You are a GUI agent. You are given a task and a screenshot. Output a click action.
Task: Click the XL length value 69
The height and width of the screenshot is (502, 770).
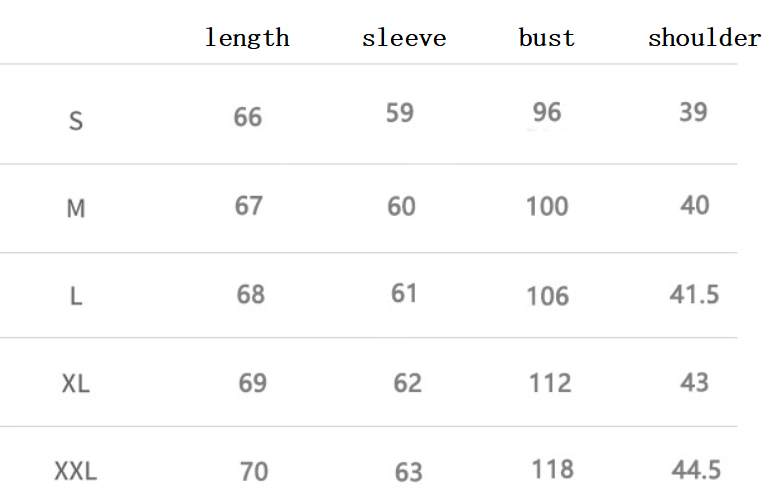click(253, 383)
